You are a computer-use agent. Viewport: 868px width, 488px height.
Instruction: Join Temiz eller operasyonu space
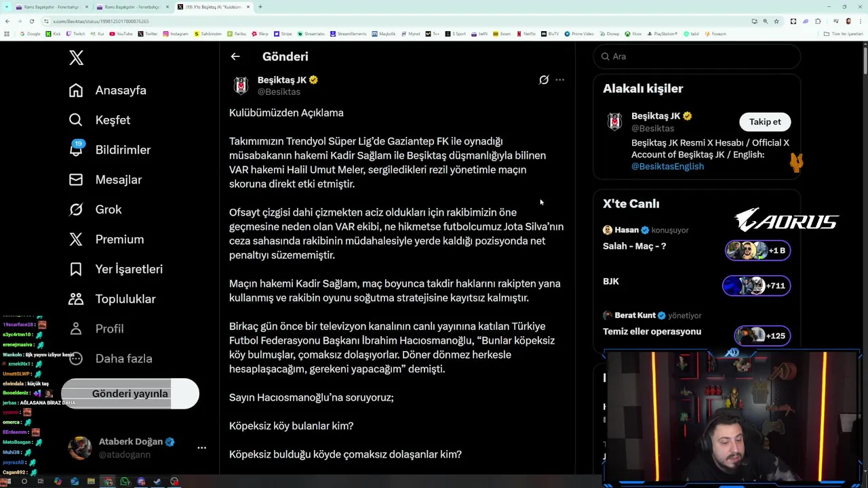[x=652, y=331]
